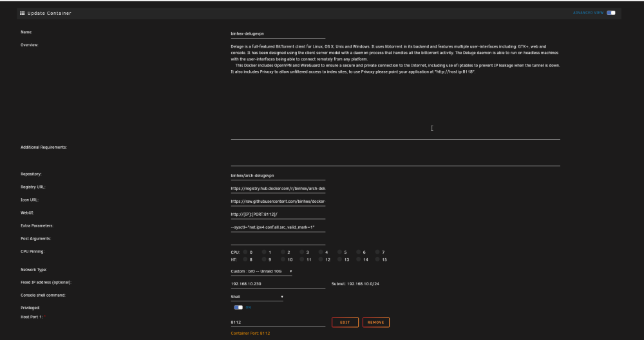The height and width of the screenshot is (340, 644).
Task: Select CPU 5 for pinning
Action: point(339,252)
